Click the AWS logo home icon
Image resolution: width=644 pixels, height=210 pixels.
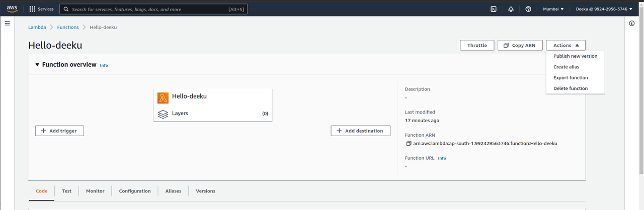pyautogui.click(x=12, y=9)
